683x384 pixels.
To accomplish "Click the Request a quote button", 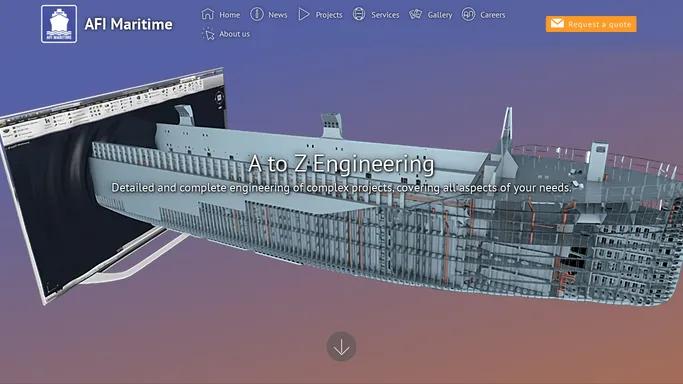I will coord(591,24).
